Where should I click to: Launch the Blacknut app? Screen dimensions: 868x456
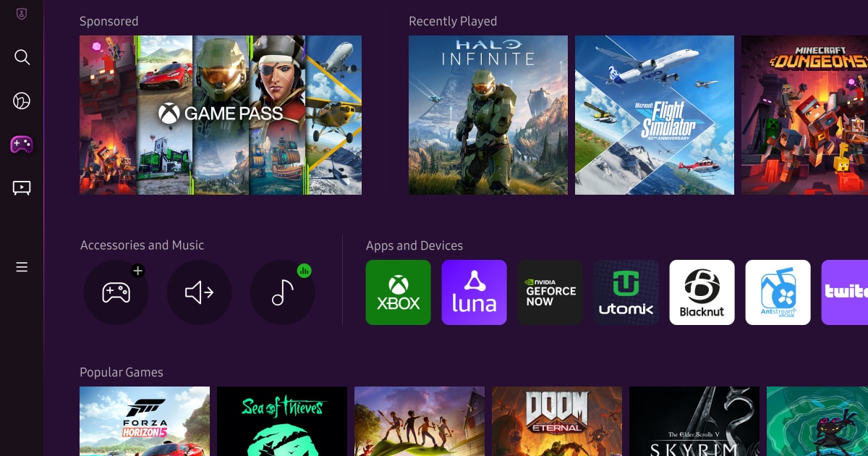click(x=702, y=292)
